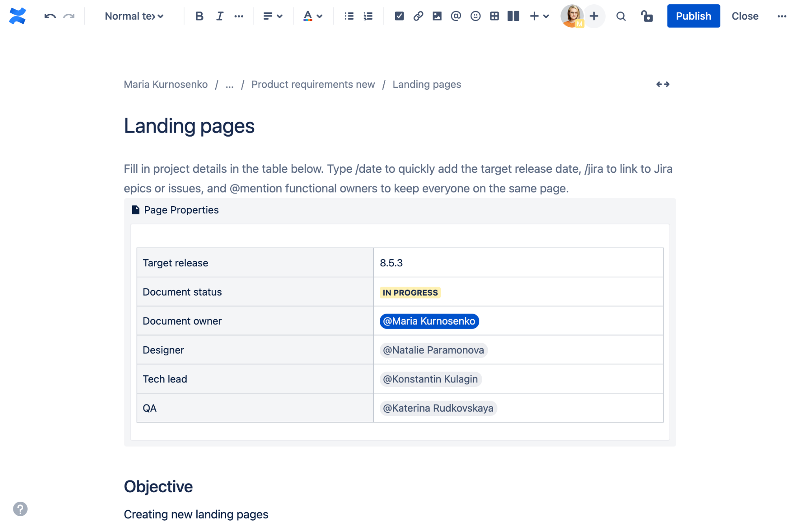Open the emoji picker
This screenshot has height=532, width=806.
click(x=475, y=16)
